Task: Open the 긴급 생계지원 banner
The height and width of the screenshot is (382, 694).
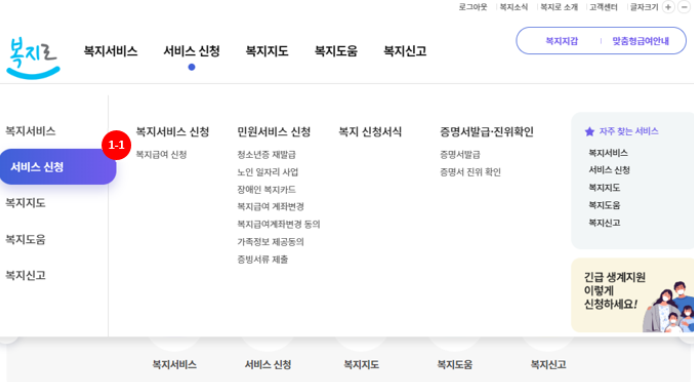Action: tap(632, 295)
